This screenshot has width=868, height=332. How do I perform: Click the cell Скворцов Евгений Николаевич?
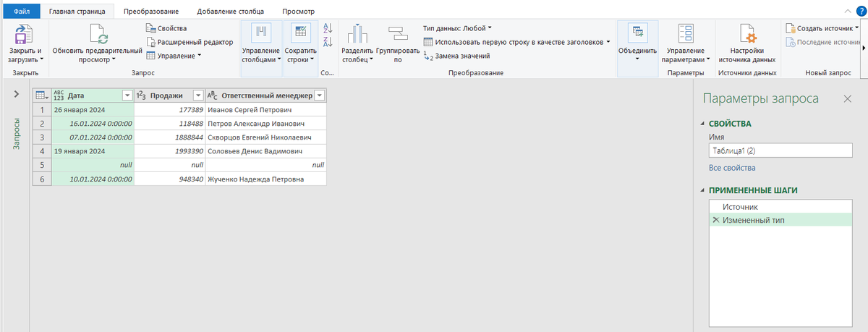(265, 137)
